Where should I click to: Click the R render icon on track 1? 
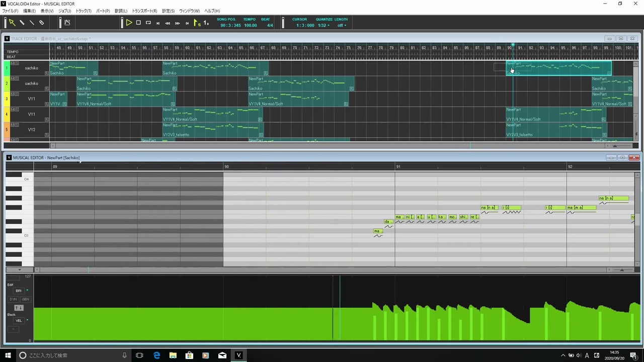pos(47,73)
